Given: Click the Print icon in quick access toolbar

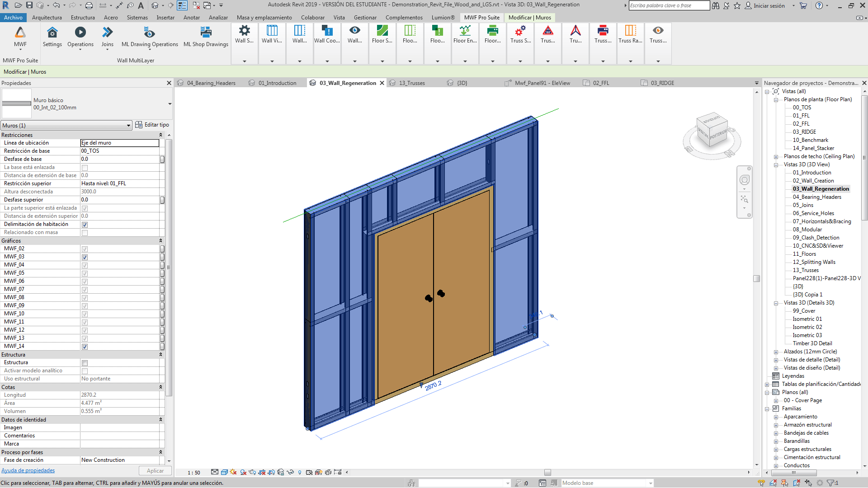Looking at the screenshot, I should point(89,5).
